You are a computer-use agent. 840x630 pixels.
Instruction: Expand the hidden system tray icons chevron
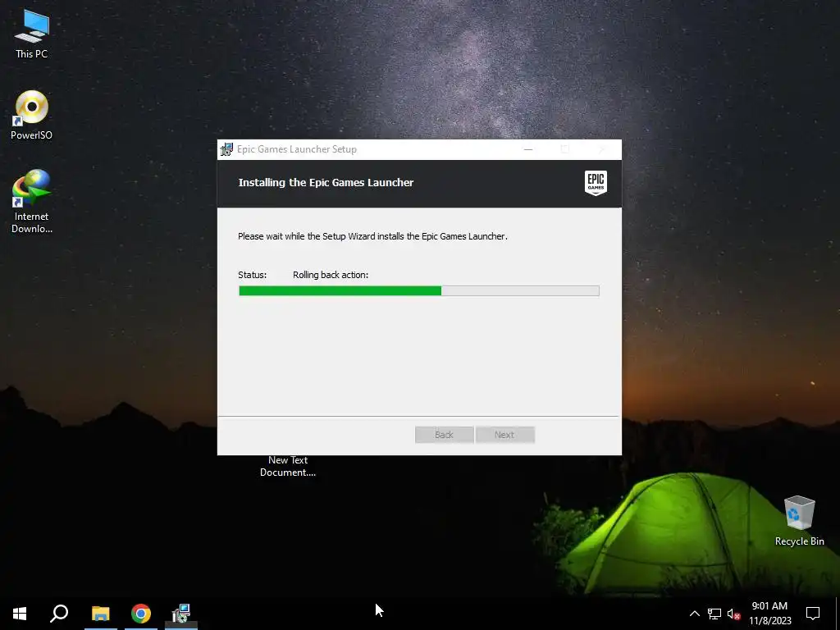[x=694, y=614]
